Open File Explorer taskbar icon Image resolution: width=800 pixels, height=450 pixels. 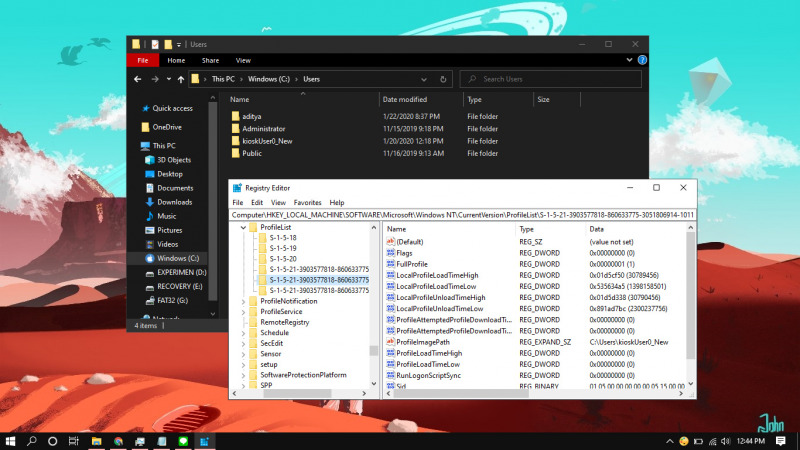pos(96,441)
